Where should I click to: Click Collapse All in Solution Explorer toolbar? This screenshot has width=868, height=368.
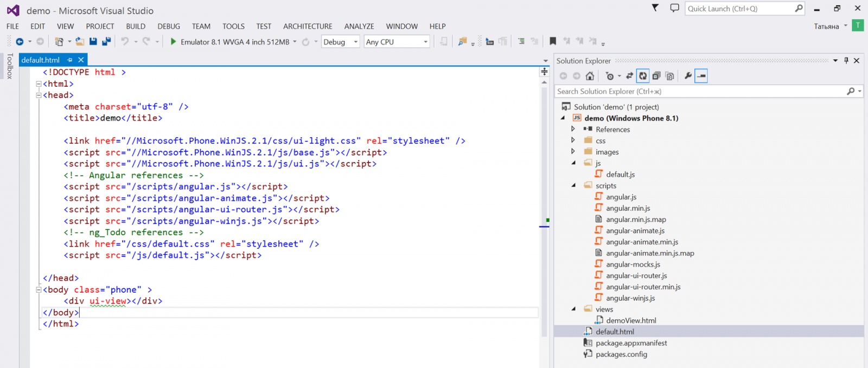tap(656, 76)
